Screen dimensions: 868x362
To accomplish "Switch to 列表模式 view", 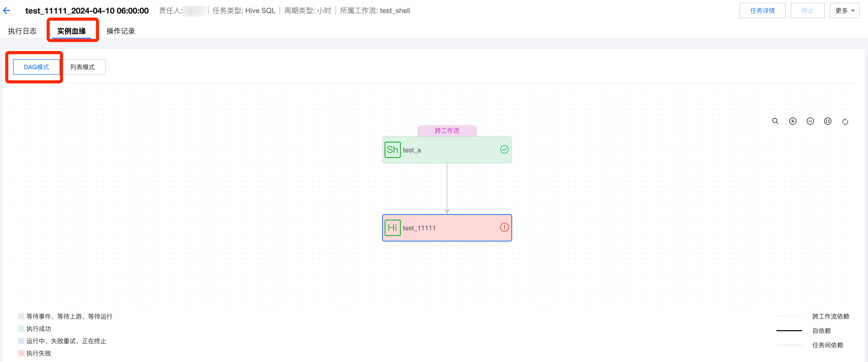I will pos(83,67).
